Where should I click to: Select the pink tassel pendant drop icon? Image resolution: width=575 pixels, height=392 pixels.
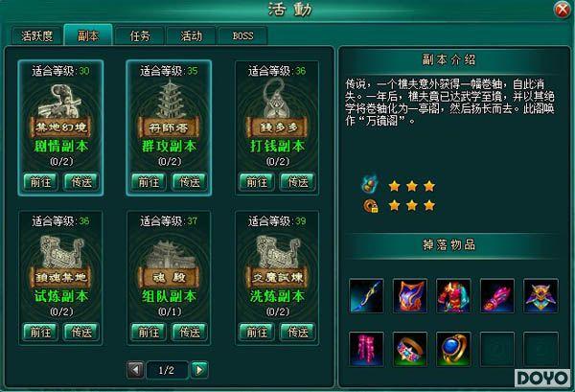pyautogui.click(x=366, y=349)
